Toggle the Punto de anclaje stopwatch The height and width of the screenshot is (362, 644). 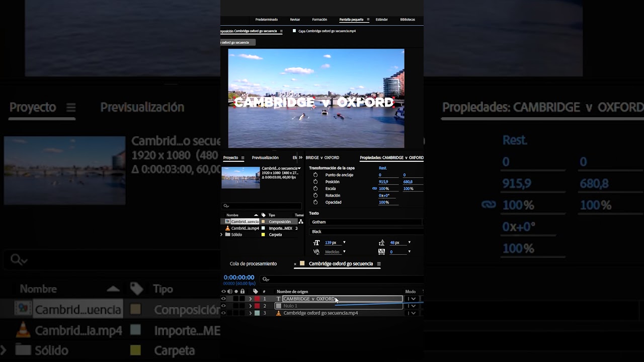tap(315, 175)
